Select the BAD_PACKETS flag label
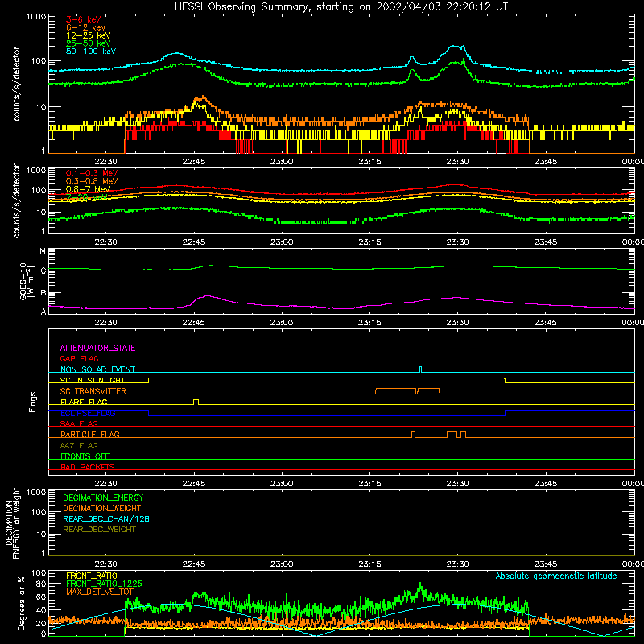 (88, 467)
